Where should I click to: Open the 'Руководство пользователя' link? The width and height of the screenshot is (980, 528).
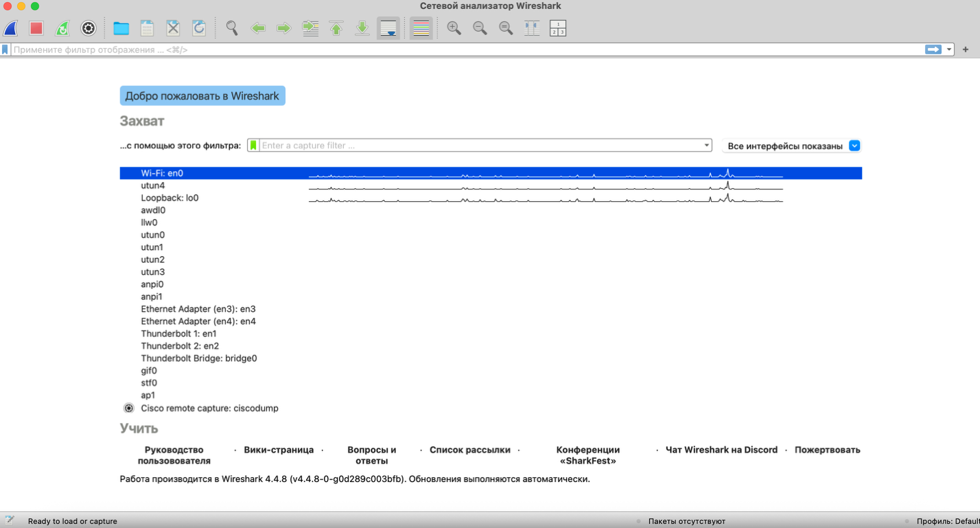(x=174, y=455)
